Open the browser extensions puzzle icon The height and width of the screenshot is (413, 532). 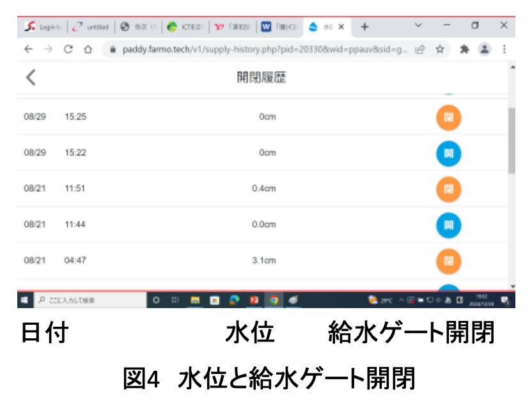tap(465, 49)
